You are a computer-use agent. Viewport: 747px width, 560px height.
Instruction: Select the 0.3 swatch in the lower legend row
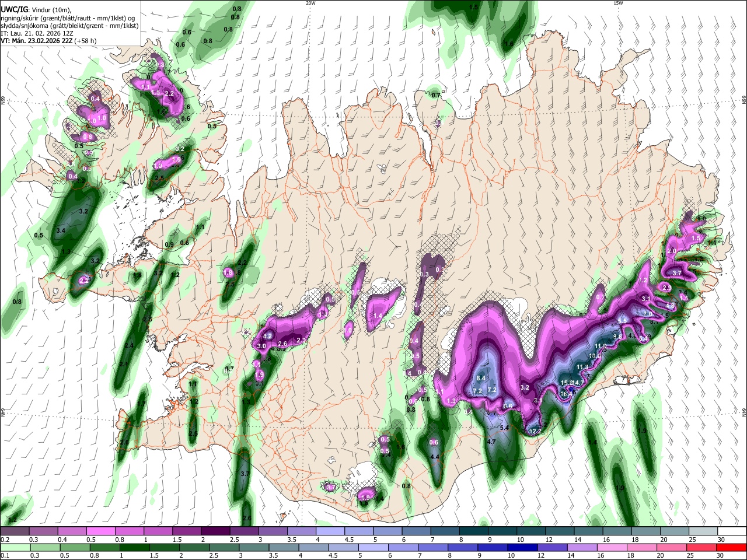point(45,547)
